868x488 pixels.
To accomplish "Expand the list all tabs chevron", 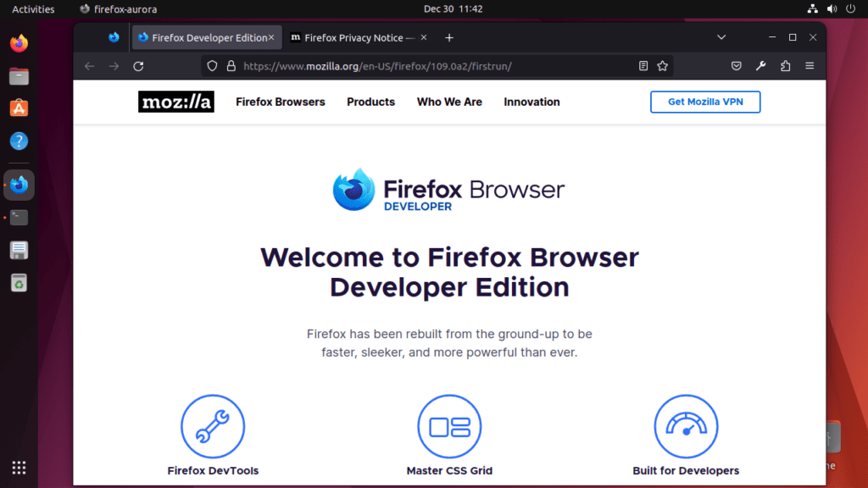I will pos(721,37).
